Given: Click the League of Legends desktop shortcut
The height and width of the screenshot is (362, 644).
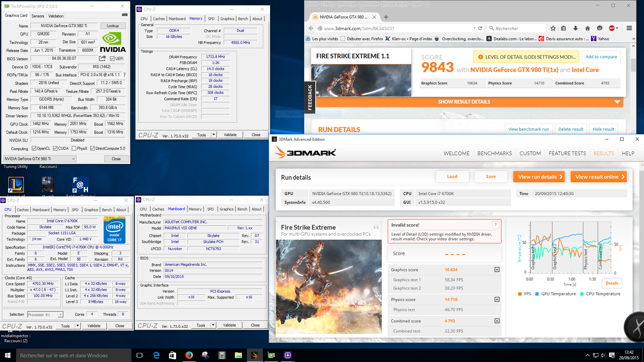Looking at the screenshot, I should tap(16, 185).
